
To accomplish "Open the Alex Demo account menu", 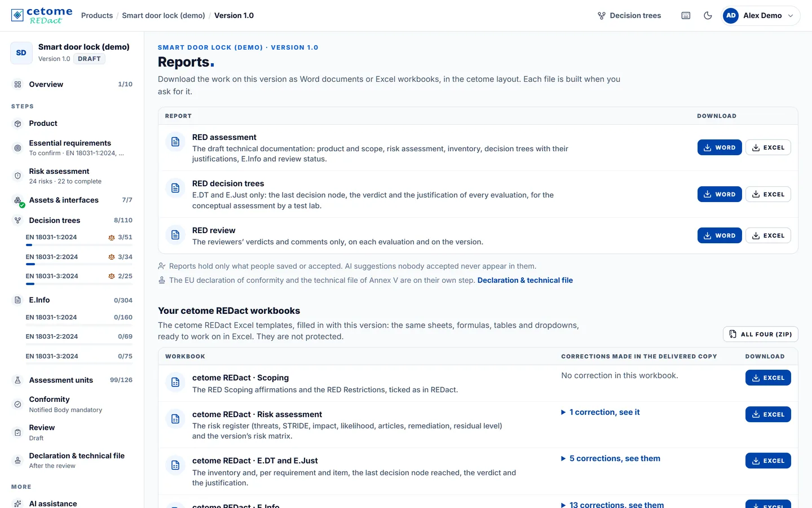I will 761,16.
